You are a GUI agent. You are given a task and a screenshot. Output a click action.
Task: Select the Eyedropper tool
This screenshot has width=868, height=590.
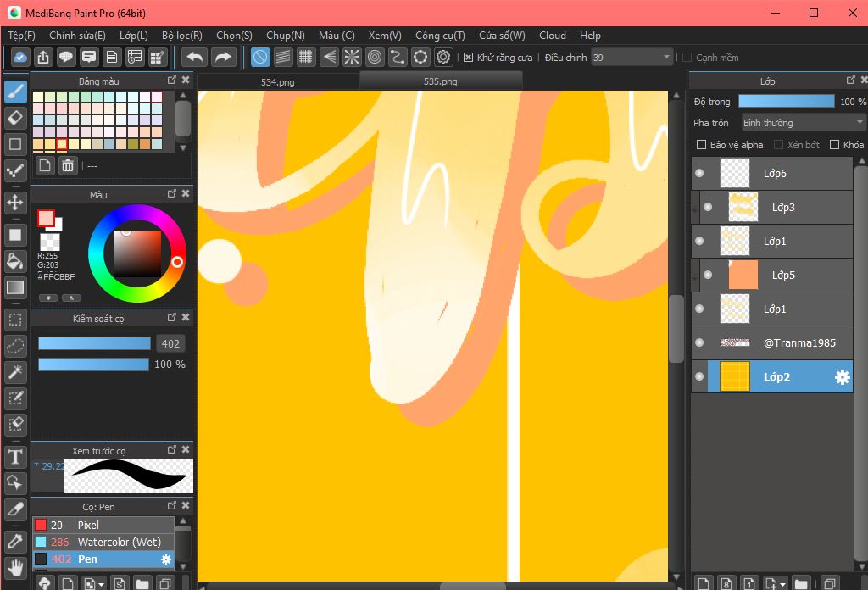pos(15,542)
